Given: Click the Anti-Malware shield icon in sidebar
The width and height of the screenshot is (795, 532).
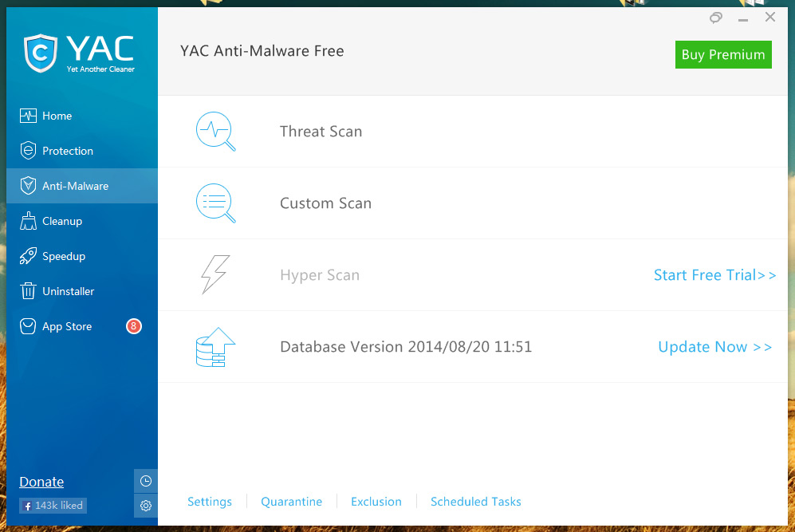Looking at the screenshot, I should (x=28, y=186).
